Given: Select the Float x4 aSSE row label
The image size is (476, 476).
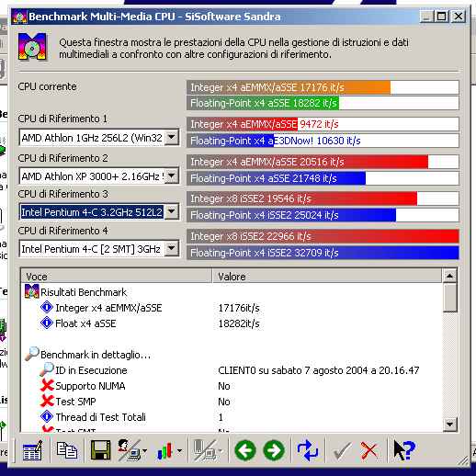Looking at the screenshot, I should [85, 323].
